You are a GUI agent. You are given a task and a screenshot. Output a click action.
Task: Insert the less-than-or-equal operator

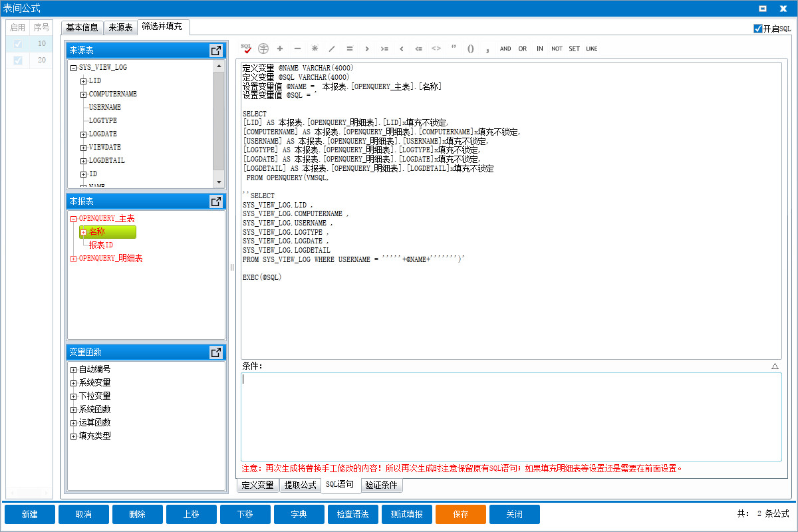click(x=418, y=49)
